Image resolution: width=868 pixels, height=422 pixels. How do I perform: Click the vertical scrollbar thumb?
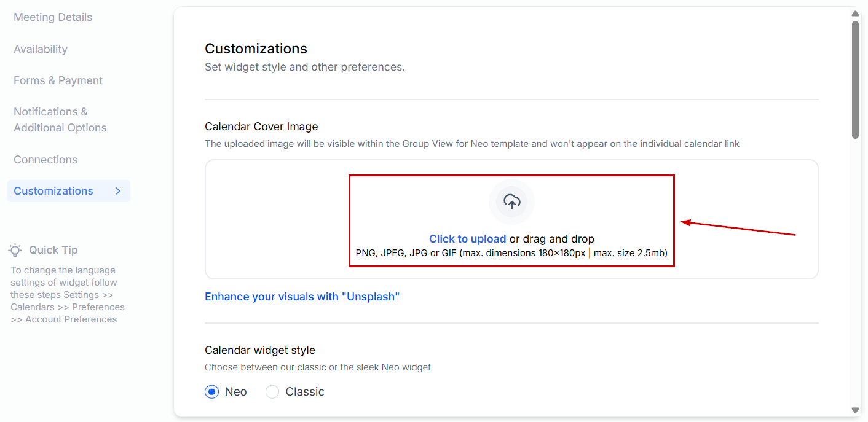pos(855,80)
